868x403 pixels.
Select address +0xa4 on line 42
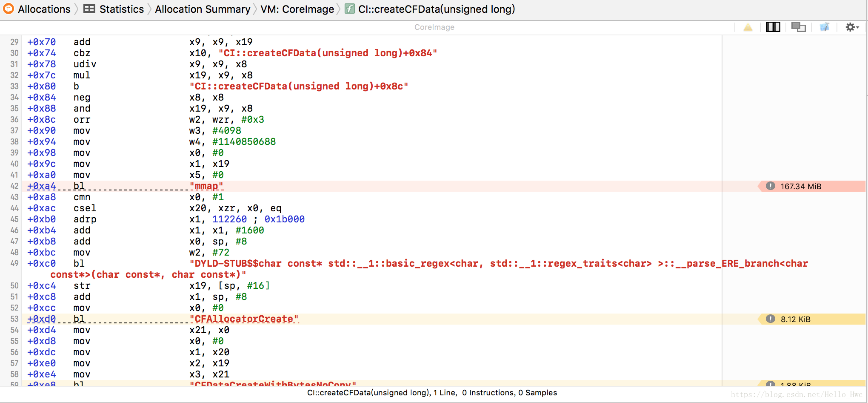(x=41, y=186)
